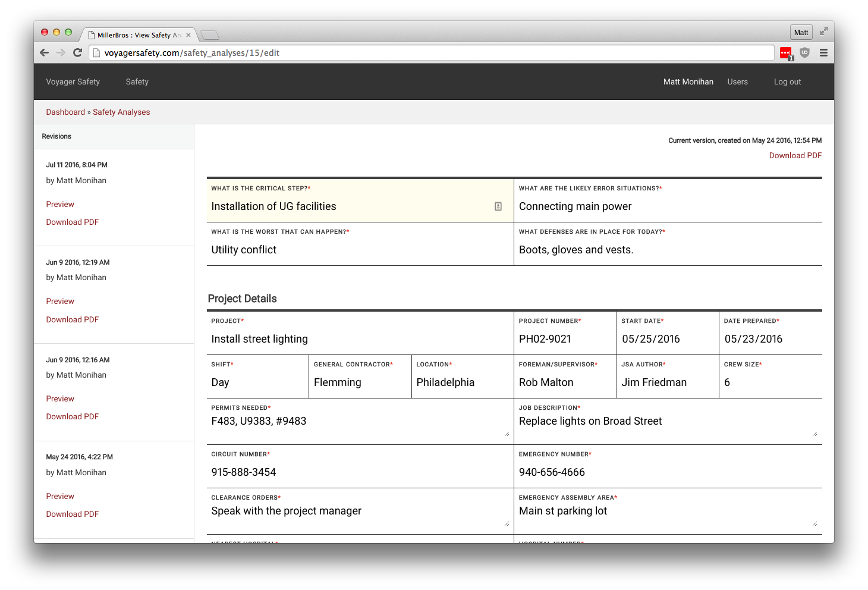The image size is (868, 590).
Task: Click the browser back arrow
Action: click(x=44, y=52)
